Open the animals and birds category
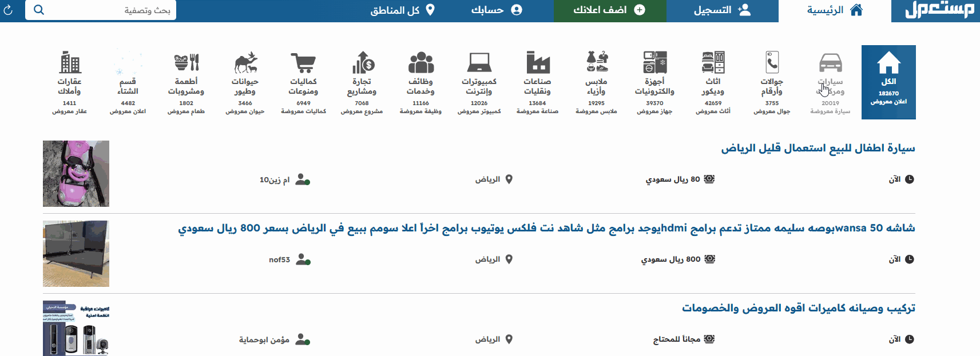Image resolution: width=980 pixels, height=356 pixels. coord(245,63)
